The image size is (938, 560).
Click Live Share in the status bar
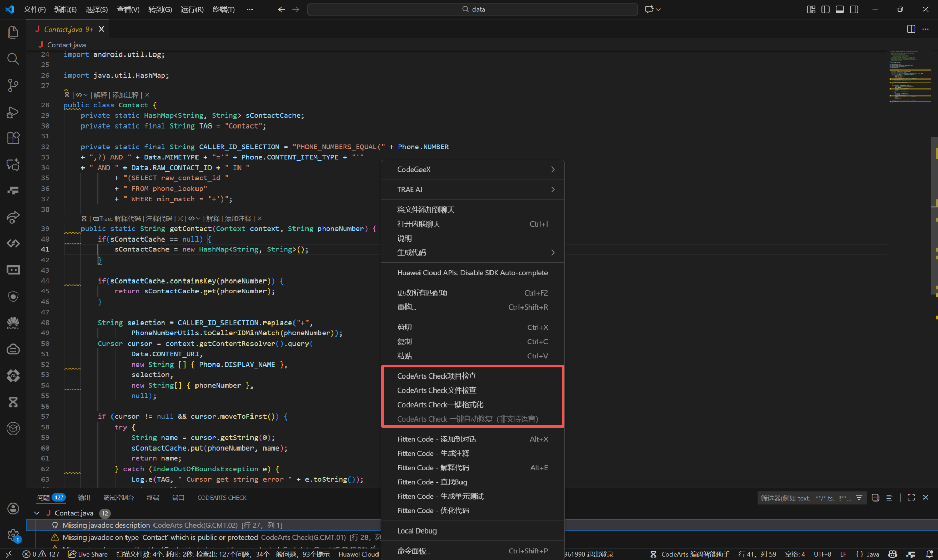point(88,554)
